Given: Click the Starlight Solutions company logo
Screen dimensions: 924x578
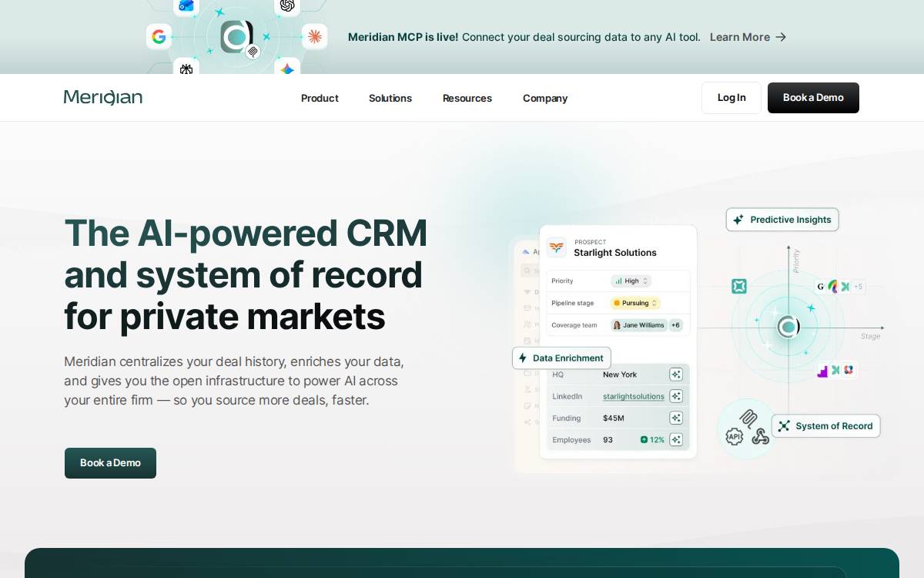Looking at the screenshot, I should [556, 247].
